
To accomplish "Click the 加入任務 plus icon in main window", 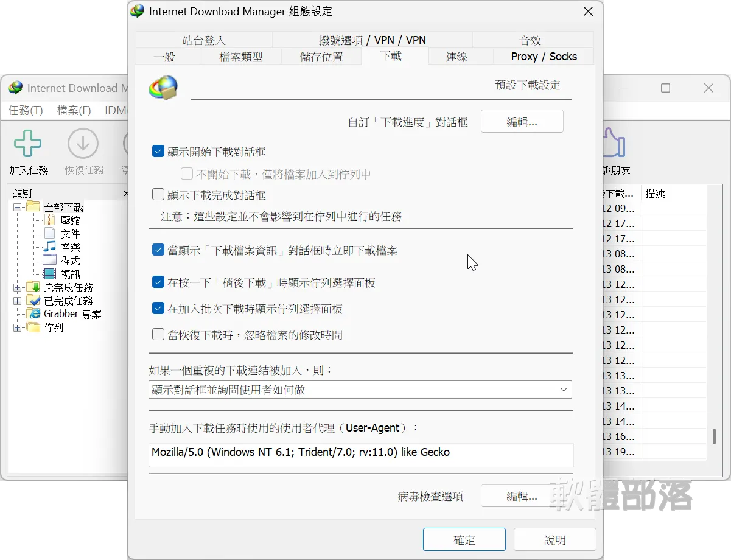I will (x=28, y=144).
